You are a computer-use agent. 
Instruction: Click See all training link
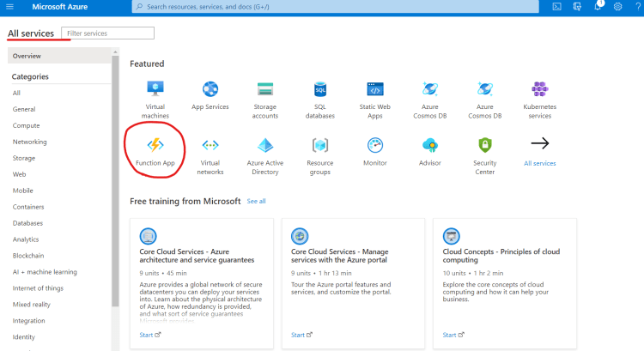[256, 201]
